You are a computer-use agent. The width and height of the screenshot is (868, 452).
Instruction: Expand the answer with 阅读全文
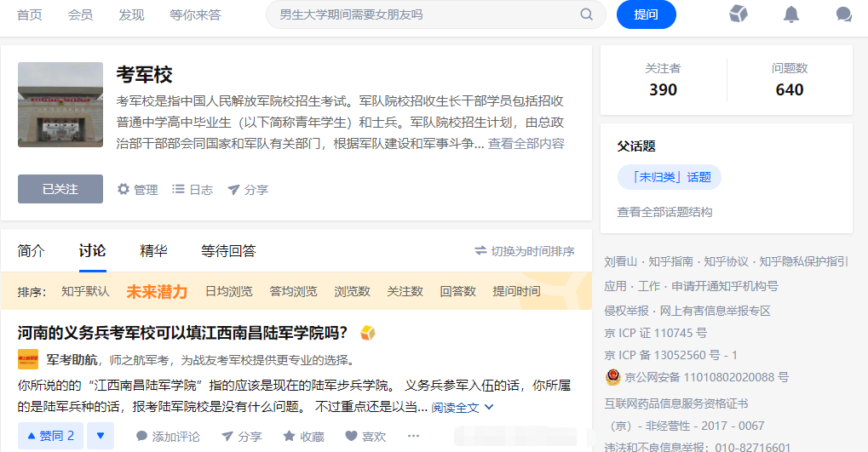pos(463,408)
